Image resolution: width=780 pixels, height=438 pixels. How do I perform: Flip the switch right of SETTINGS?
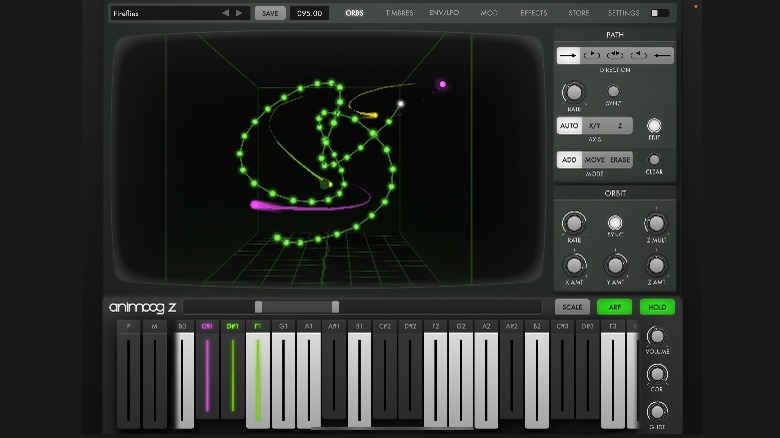pos(660,13)
